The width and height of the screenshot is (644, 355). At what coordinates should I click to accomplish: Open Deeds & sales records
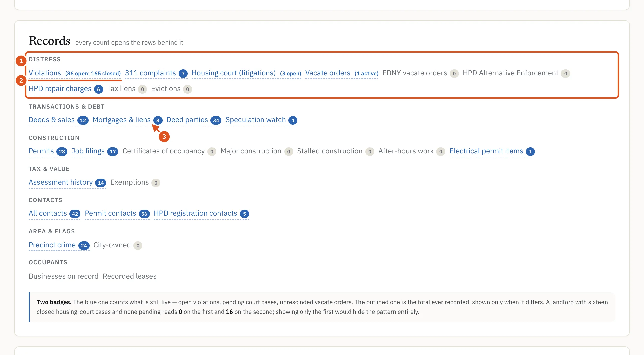(x=52, y=120)
